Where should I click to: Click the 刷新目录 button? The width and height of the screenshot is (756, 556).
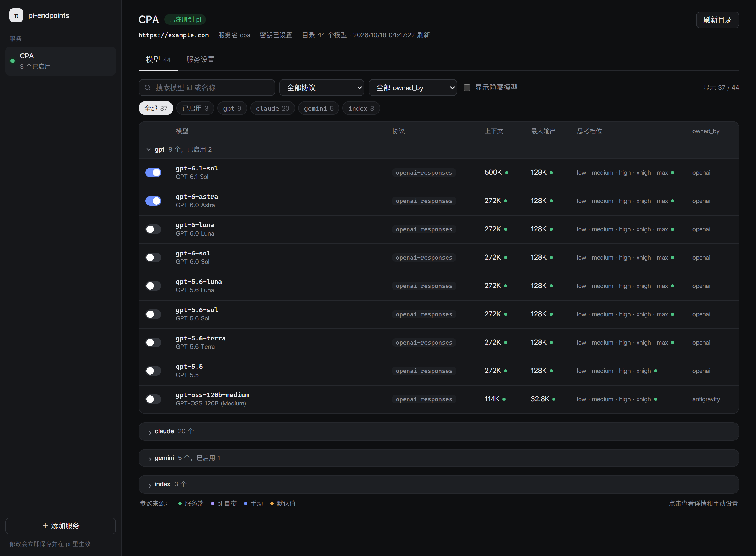718,20
